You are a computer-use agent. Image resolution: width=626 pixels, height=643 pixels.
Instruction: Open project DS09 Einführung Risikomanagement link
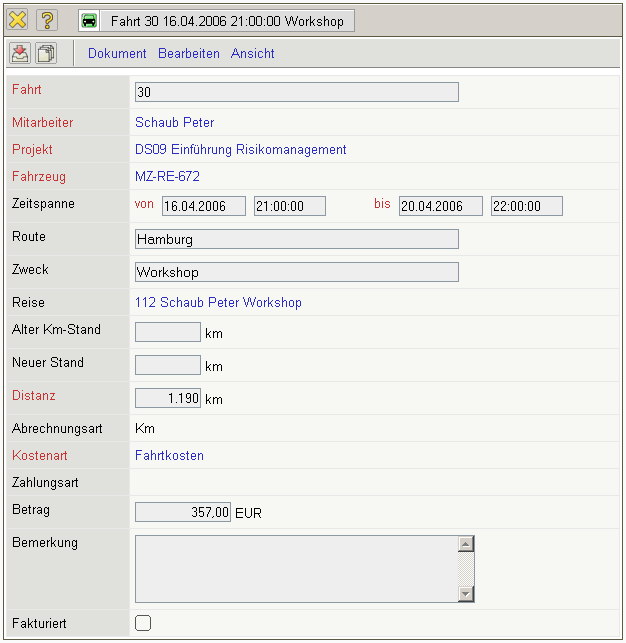pyautogui.click(x=241, y=149)
